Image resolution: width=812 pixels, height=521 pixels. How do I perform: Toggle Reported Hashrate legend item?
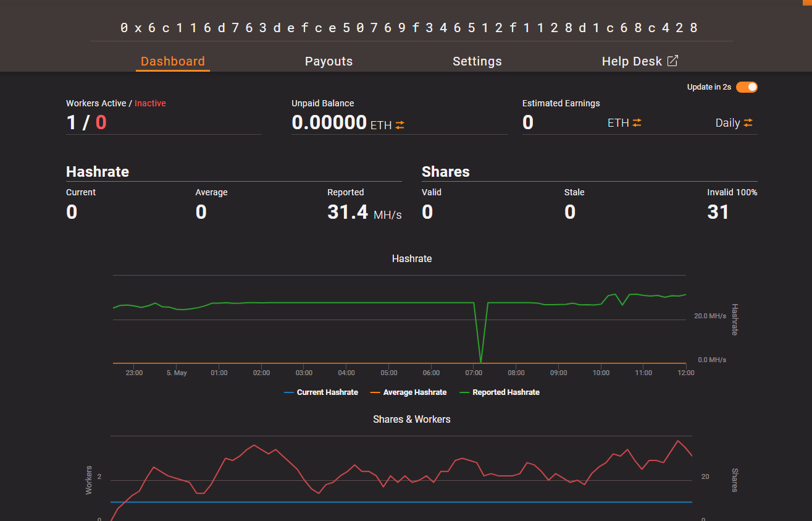click(500, 392)
